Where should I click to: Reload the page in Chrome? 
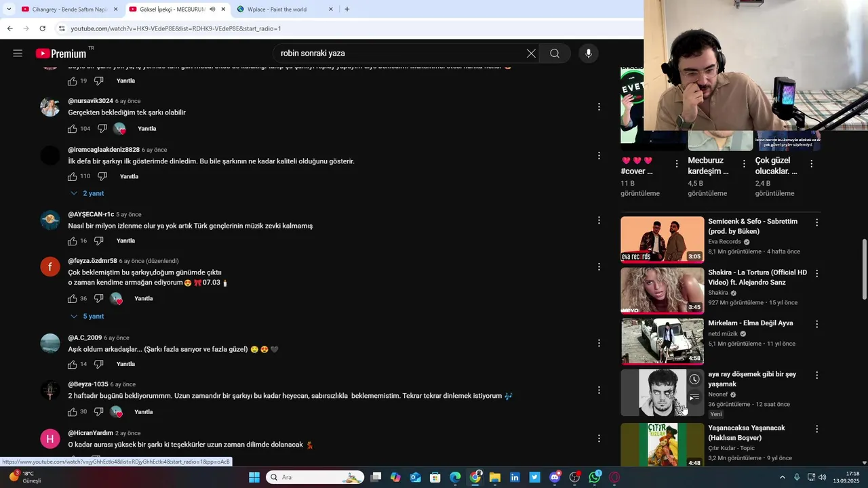[42, 28]
